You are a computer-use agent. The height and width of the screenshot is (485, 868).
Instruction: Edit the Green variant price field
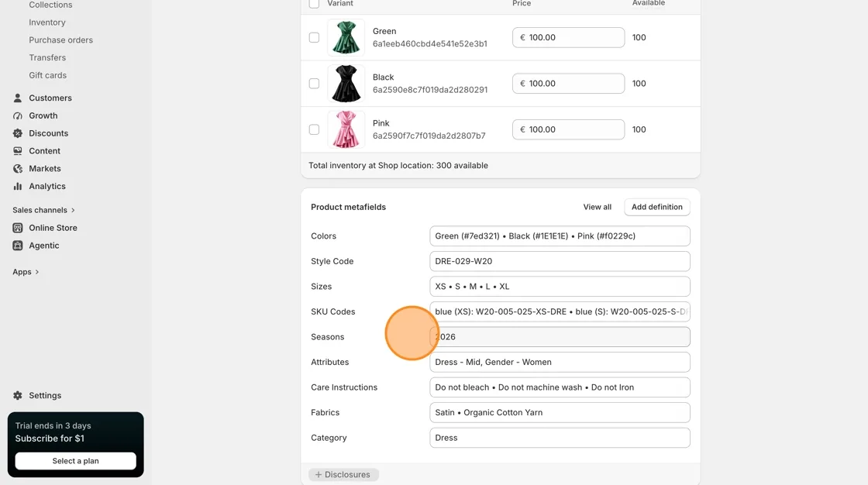[569, 38]
